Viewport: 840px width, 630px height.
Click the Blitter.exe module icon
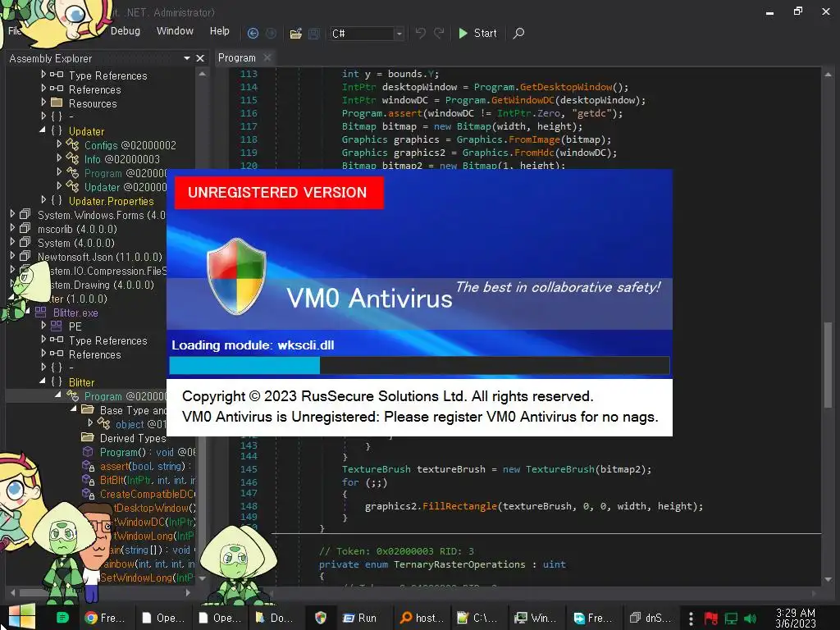click(41, 312)
